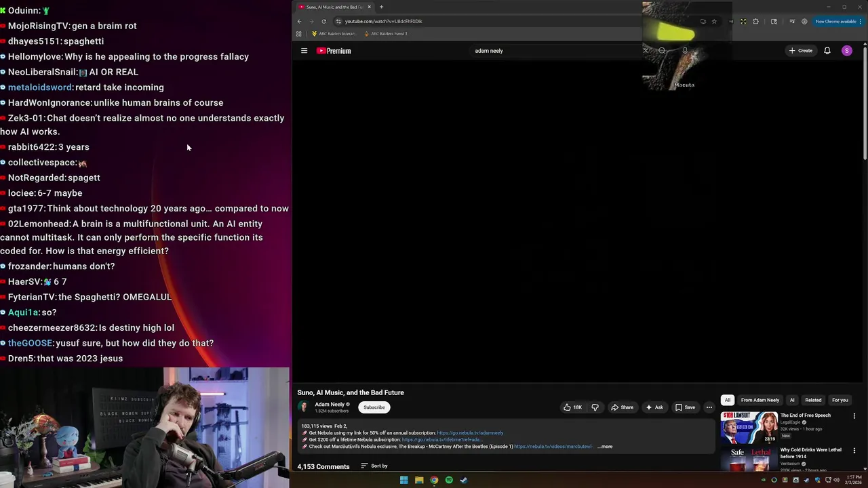This screenshot has width=868, height=488.
Task: Open a new Chrome tab
Action: [381, 7]
